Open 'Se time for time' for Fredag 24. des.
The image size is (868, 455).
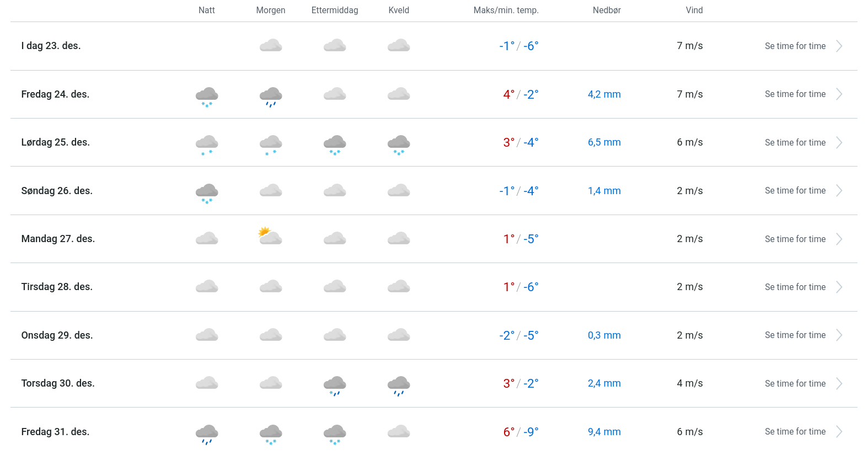click(x=795, y=94)
